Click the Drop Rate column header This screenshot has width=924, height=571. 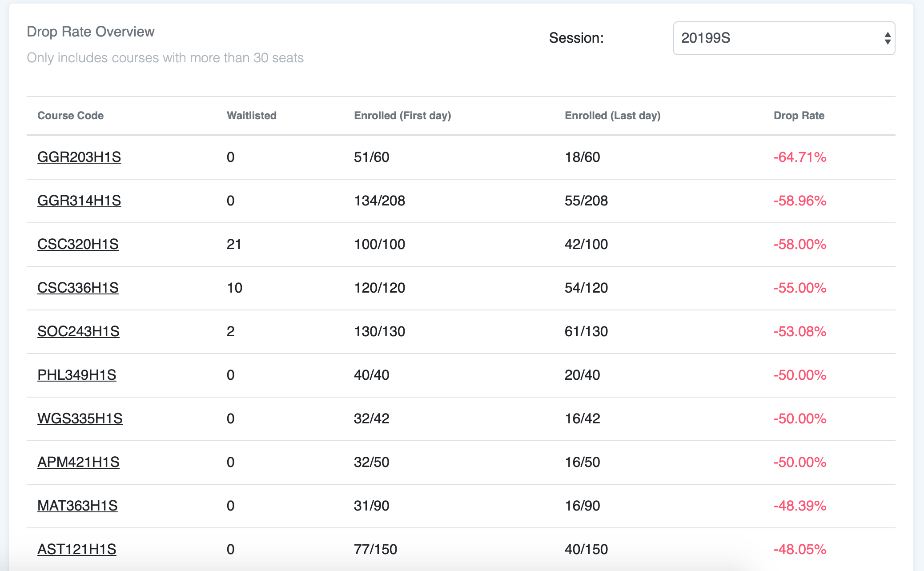pyautogui.click(x=799, y=116)
